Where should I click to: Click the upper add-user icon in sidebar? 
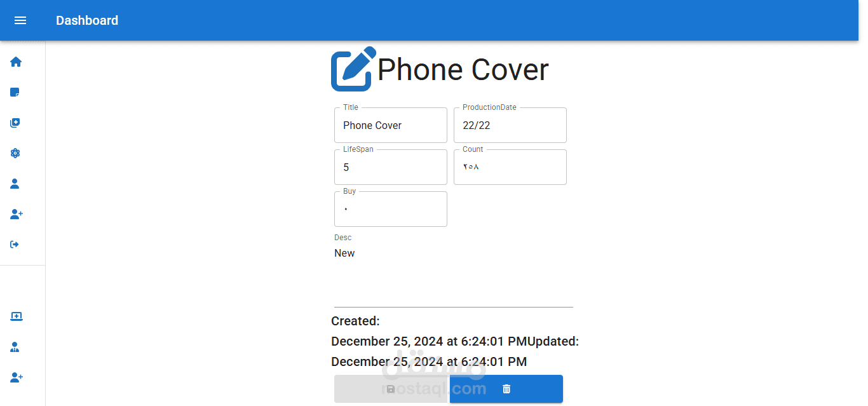pyautogui.click(x=17, y=214)
